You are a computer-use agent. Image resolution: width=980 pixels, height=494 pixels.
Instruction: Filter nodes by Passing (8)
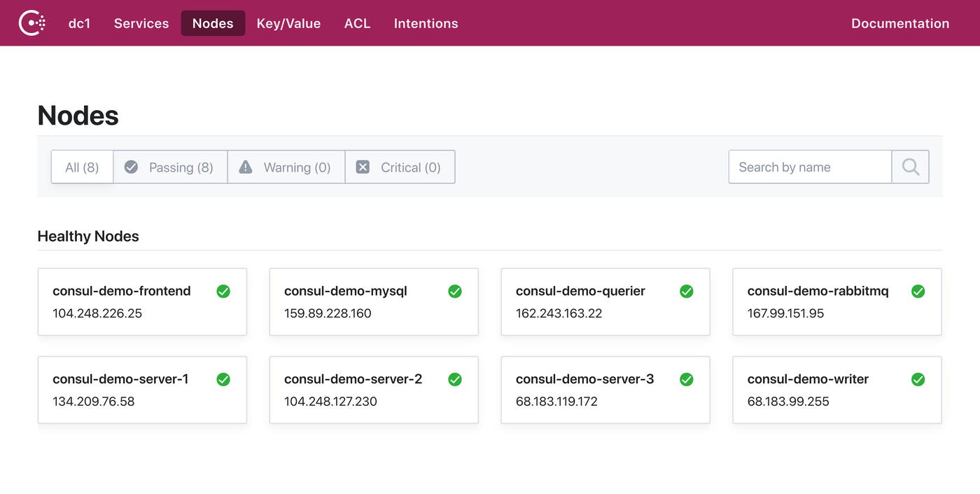pos(170,167)
